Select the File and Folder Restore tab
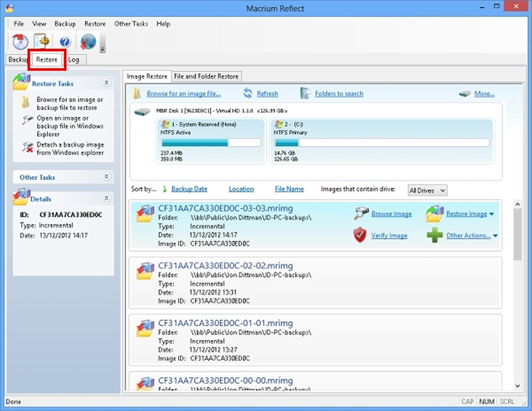532x411 pixels. click(x=206, y=76)
